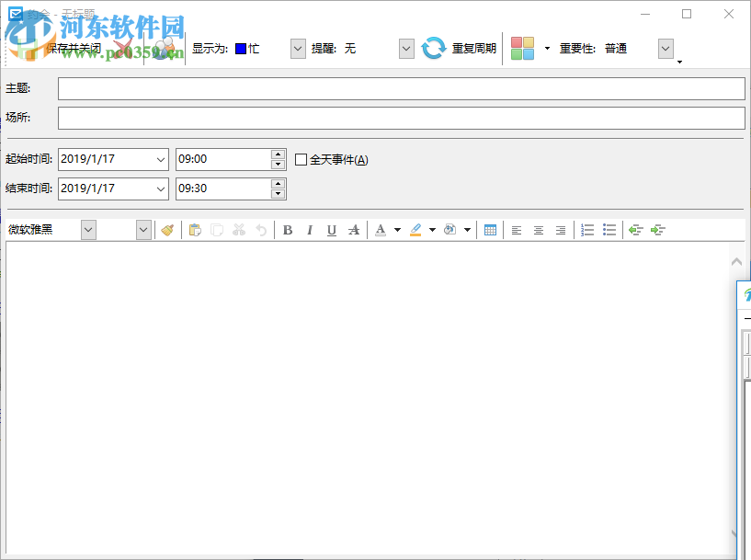
Task: Clear formatting with the broom icon
Action: click(x=168, y=230)
